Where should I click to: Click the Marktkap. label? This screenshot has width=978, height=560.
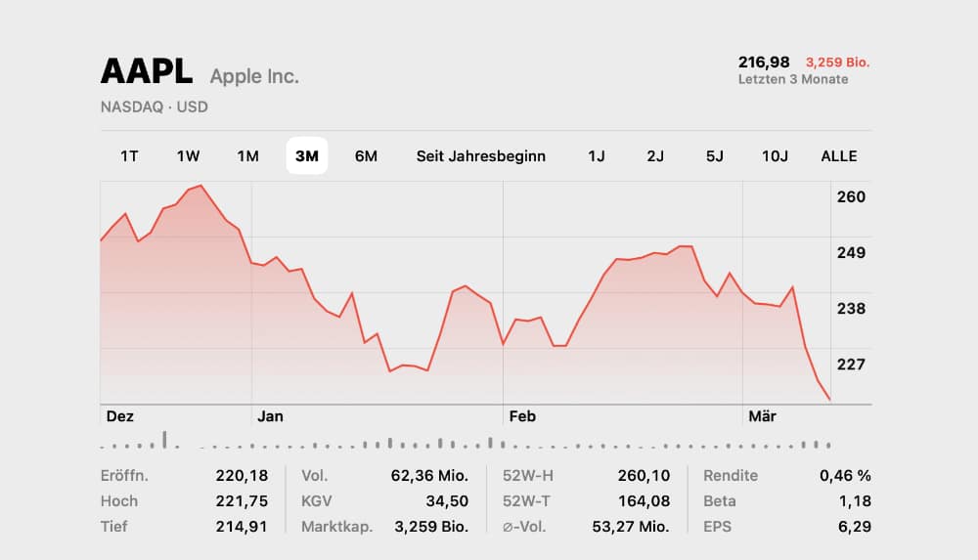(x=336, y=527)
